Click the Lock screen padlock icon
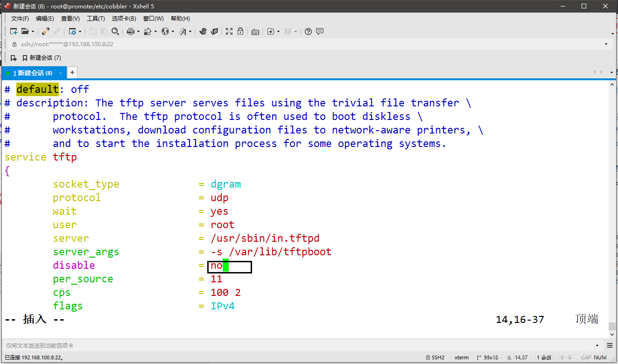 coord(240,31)
